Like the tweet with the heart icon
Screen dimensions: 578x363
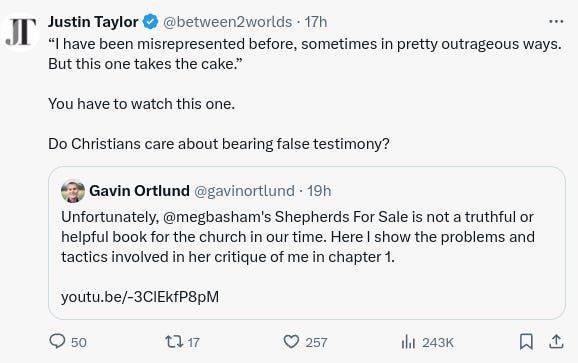click(x=291, y=341)
